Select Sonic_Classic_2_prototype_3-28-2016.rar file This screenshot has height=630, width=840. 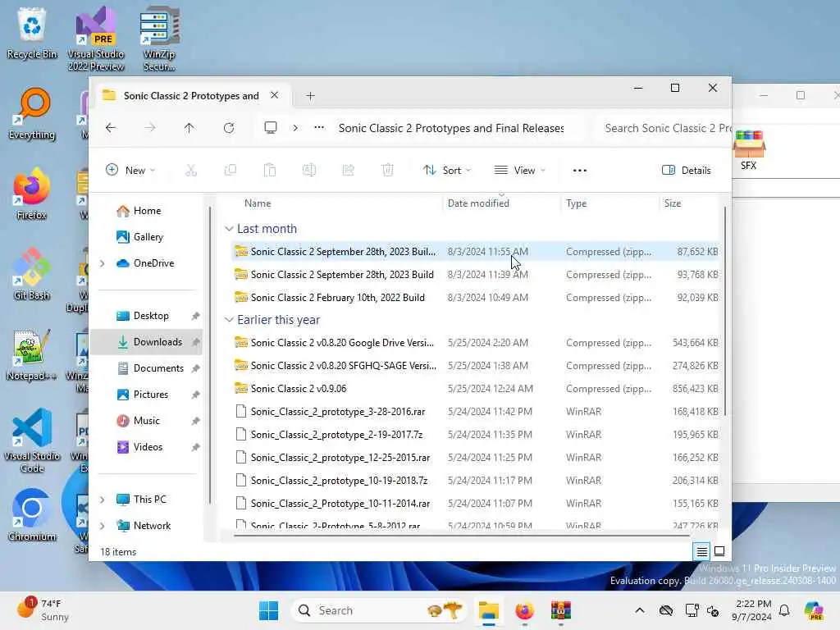tap(475, 412)
